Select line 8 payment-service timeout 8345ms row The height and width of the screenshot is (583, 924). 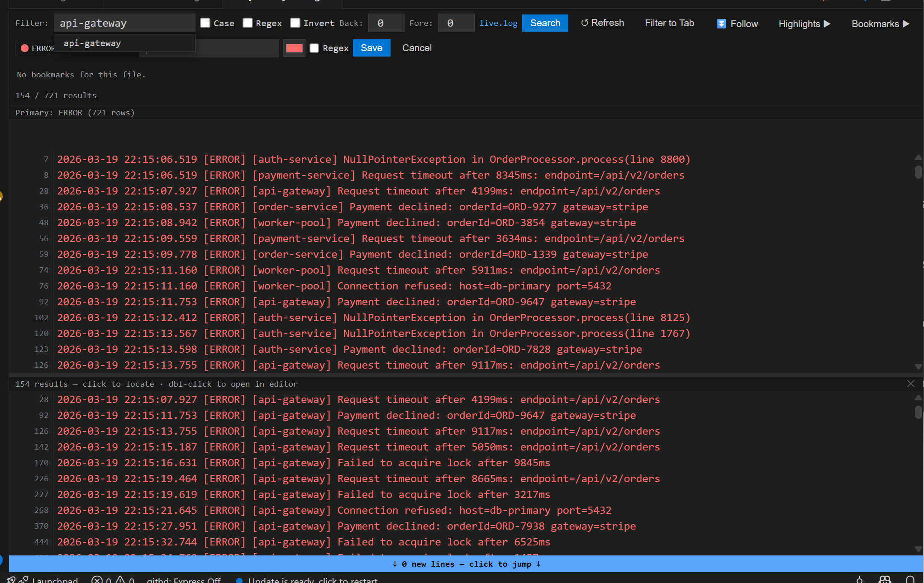462,175
